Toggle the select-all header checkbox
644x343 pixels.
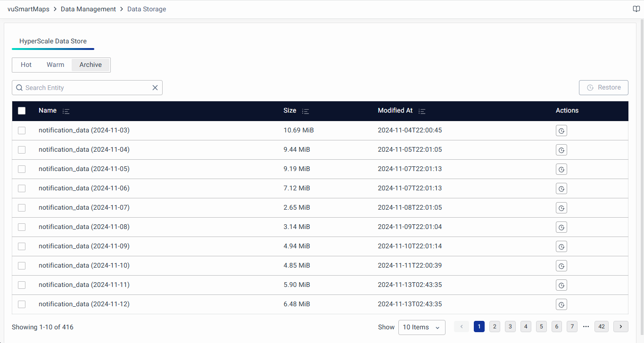pyautogui.click(x=22, y=111)
